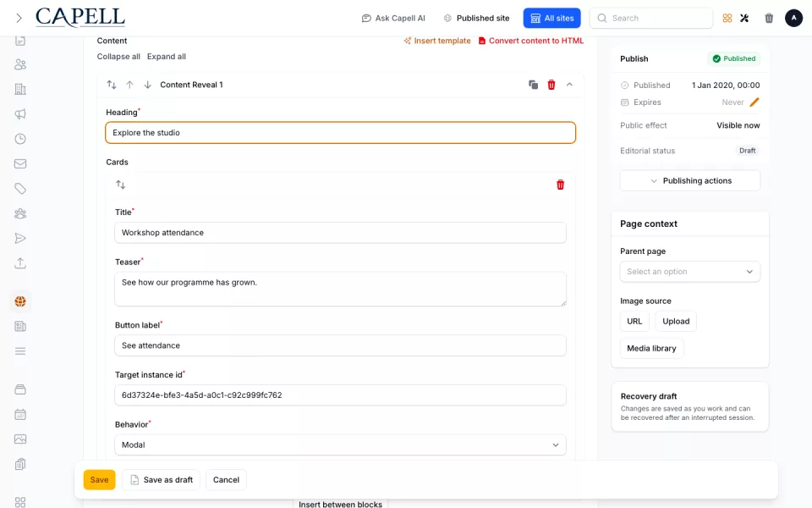Image resolution: width=812 pixels, height=508 pixels.
Task: Open the paper plane send icon
Action: click(x=20, y=239)
